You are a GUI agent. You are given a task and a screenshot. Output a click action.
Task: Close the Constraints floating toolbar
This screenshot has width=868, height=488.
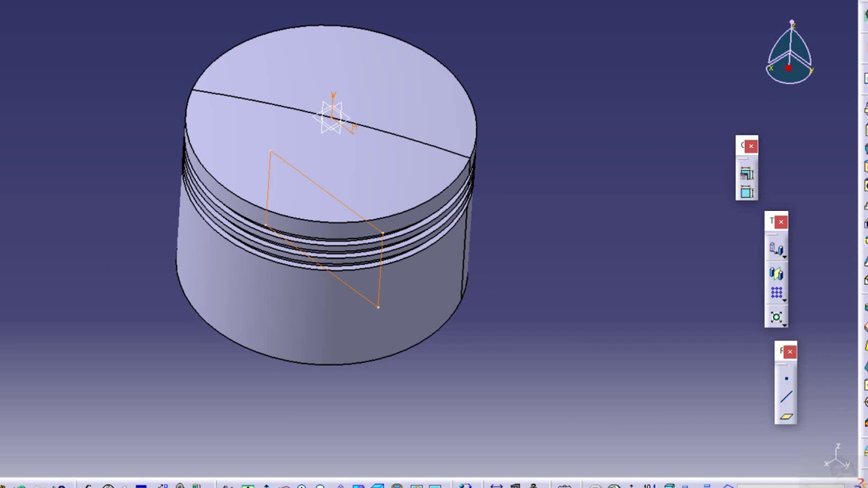click(x=751, y=146)
